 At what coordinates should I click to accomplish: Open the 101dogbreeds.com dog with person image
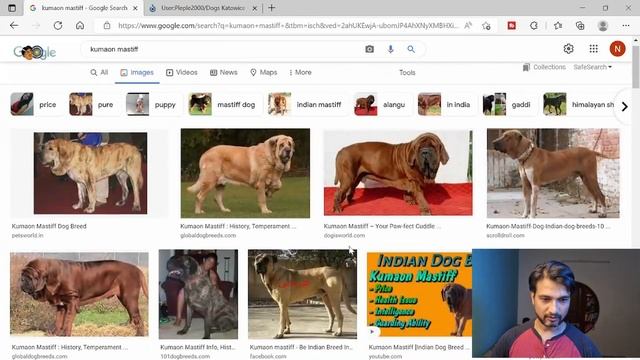pos(198,294)
